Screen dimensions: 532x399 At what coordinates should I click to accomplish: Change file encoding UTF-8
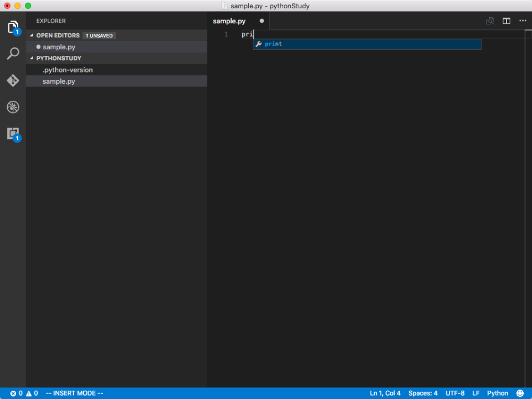454,393
